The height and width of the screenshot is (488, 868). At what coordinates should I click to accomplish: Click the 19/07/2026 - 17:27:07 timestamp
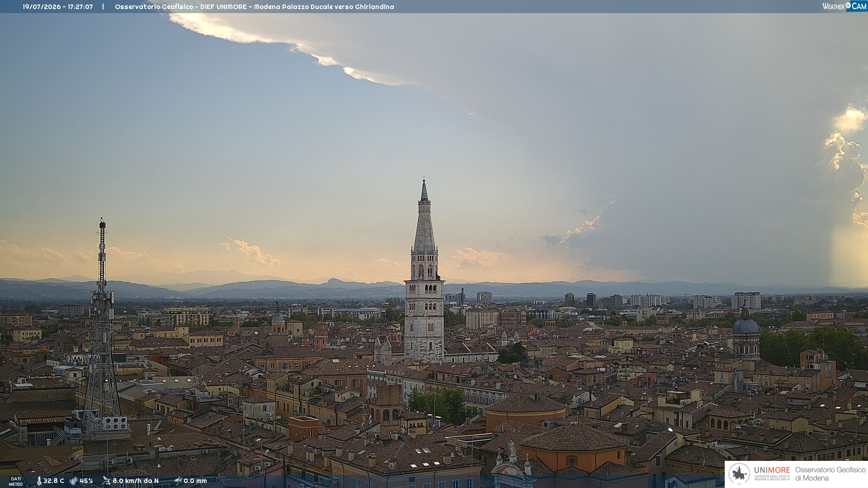point(58,7)
